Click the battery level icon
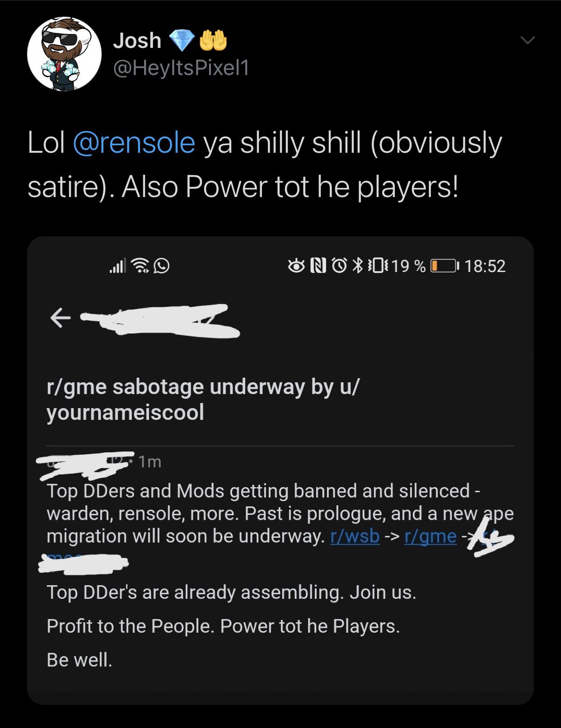The height and width of the screenshot is (728, 561). (445, 266)
